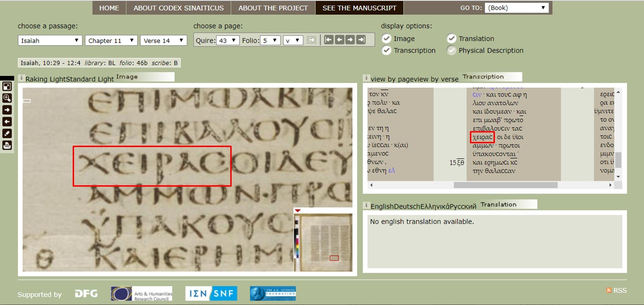Collapse the page overview thumbnail red triangle
Screen dimensions: 644x305
pyautogui.click(x=298, y=211)
